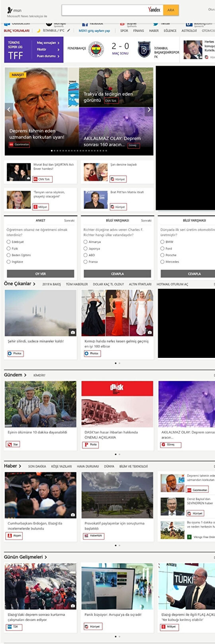Expand Maç sonuçları in Süper Lig panel
The image size is (215, 644).
[48, 43]
